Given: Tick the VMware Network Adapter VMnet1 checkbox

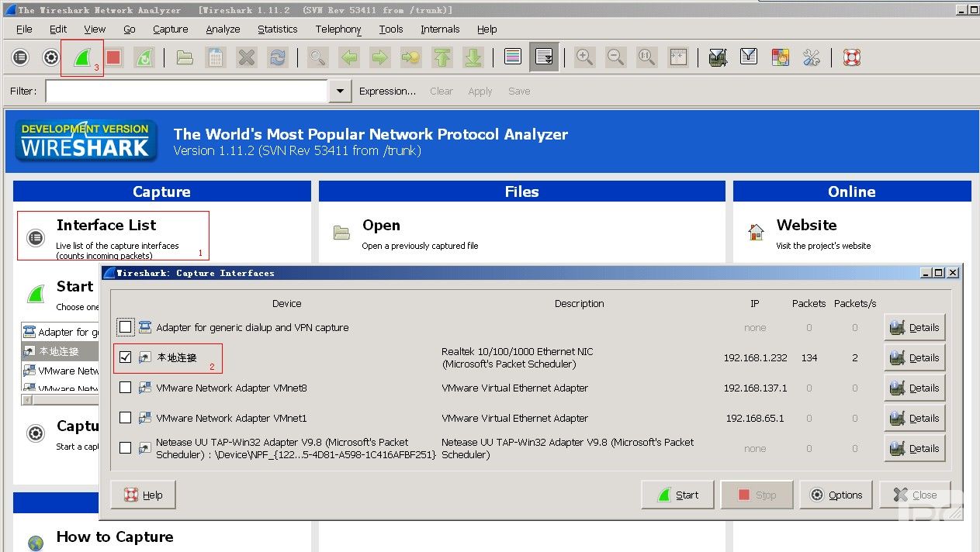Looking at the screenshot, I should 126,418.
